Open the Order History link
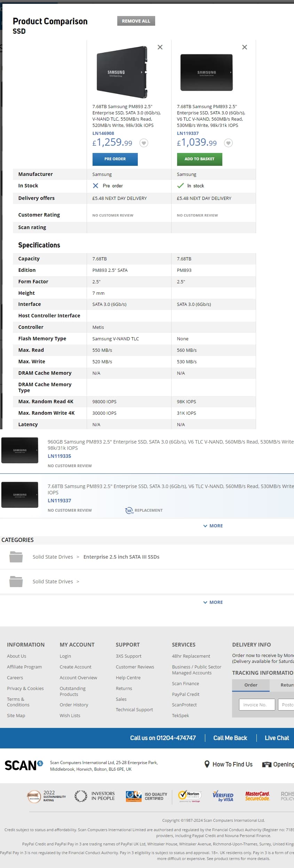Screen dimensions: 294x868 (x=74, y=705)
